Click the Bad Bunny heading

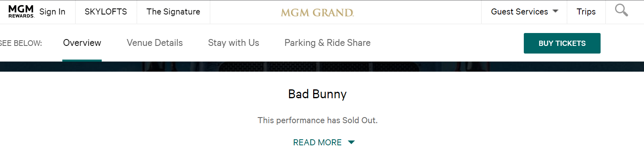pyautogui.click(x=317, y=94)
